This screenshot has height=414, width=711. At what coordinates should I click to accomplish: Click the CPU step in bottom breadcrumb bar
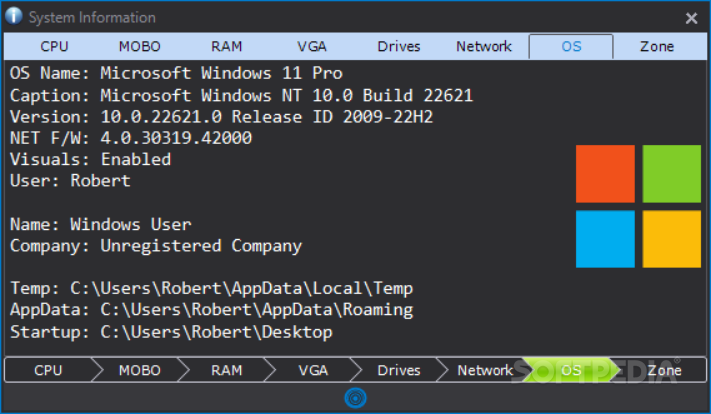[x=48, y=370]
